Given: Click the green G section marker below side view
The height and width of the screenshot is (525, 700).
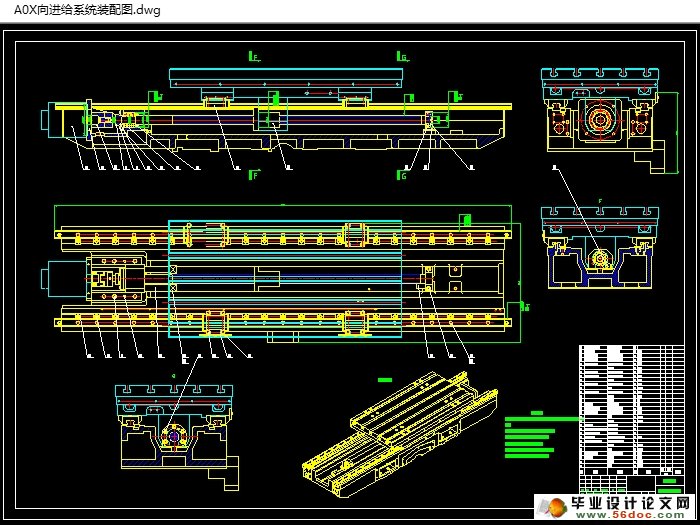Looking at the screenshot, I should click(x=402, y=175).
